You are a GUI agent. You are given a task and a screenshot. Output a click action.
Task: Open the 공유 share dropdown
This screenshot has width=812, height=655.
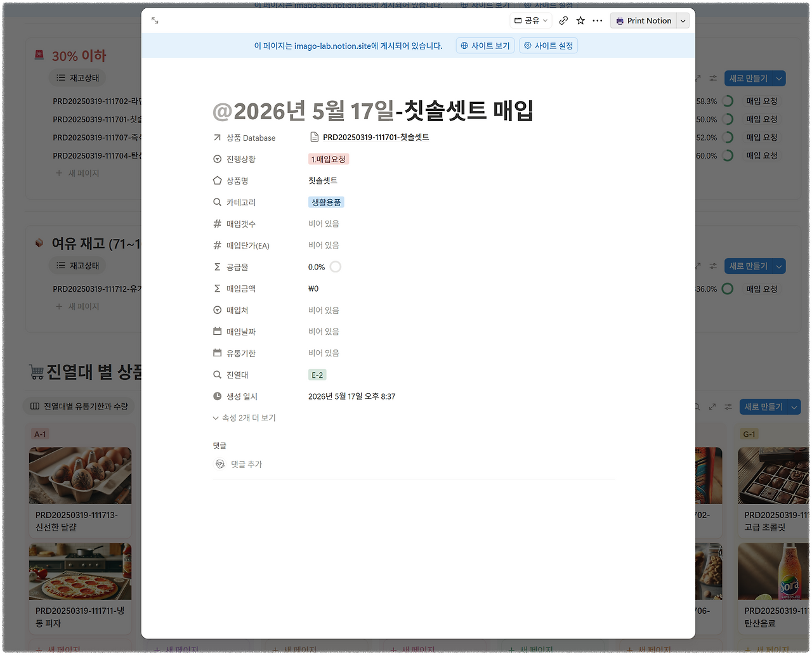click(x=531, y=21)
